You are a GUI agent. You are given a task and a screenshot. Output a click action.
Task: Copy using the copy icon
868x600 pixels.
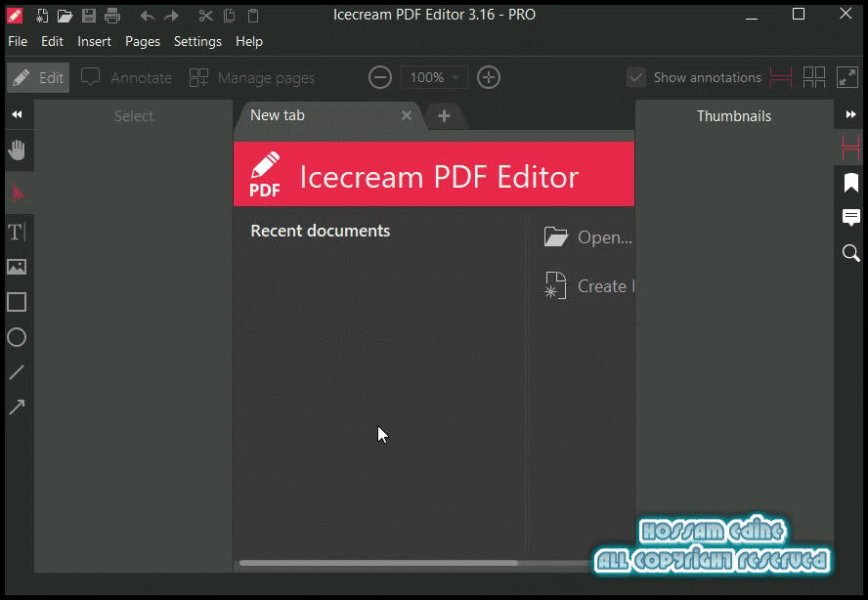(229, 16)
